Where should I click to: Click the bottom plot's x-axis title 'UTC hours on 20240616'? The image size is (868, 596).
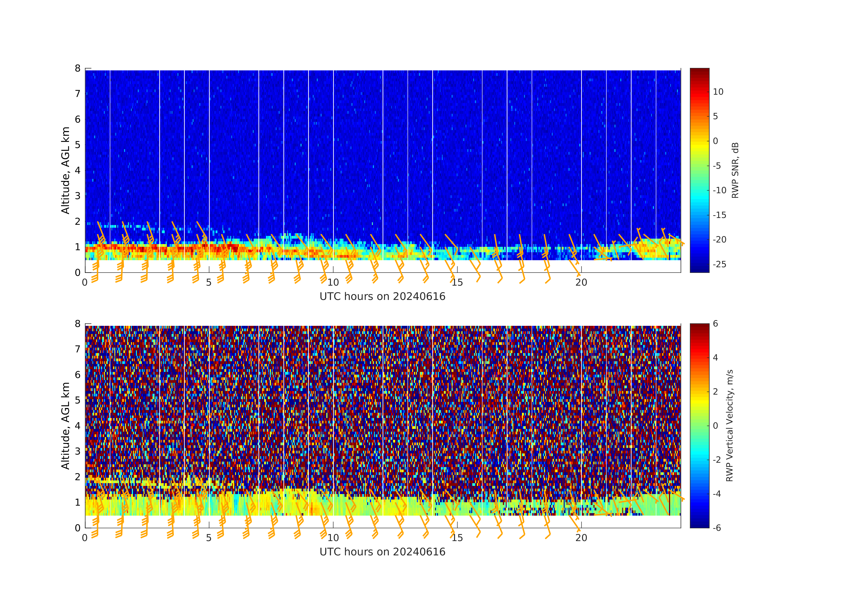[x=382, y=552]
